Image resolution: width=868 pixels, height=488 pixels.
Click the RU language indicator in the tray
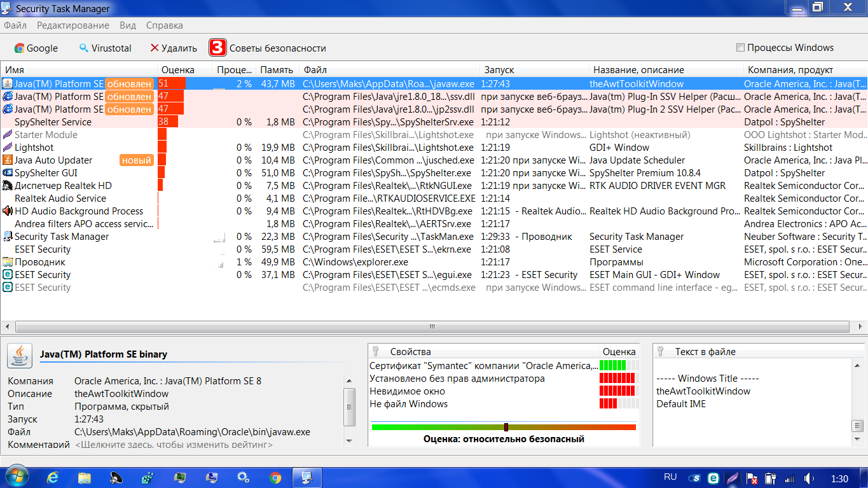(670, 477)
